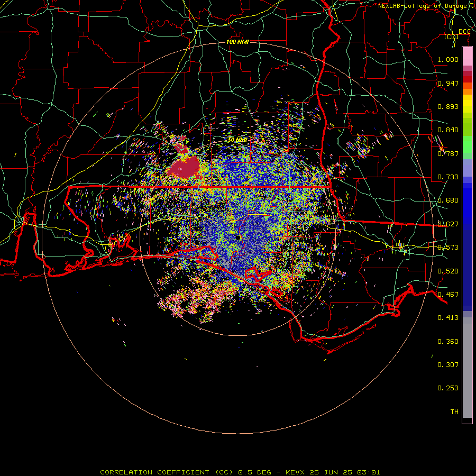Click the 0.627 scale label
The image size is (476, 476).
448,224
